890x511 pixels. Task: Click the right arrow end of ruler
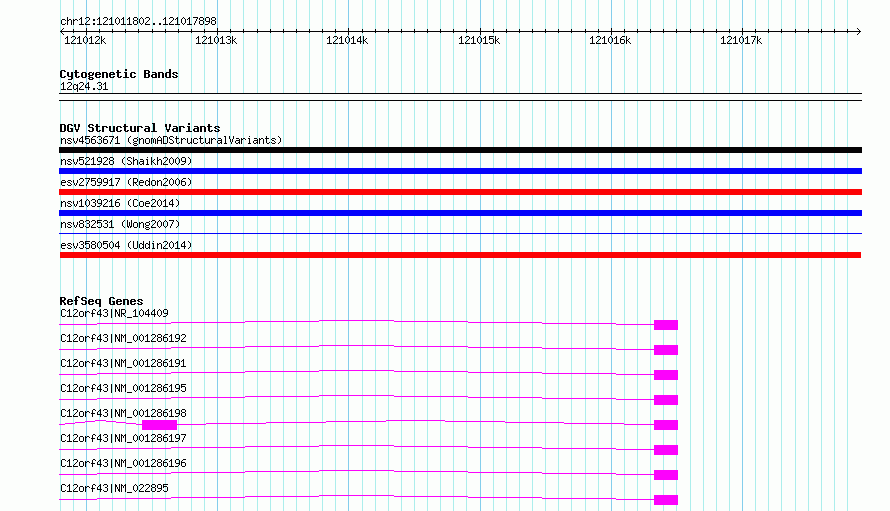point(859,31)
